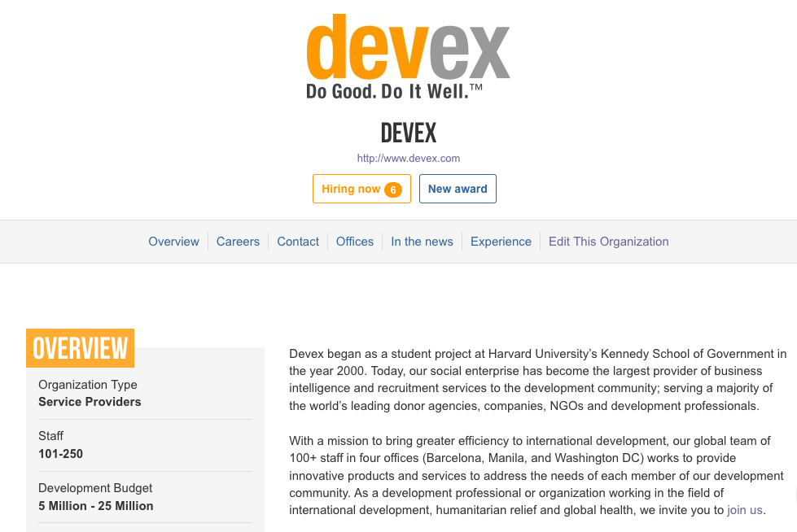Open the Hiring now button

click(x=361, y=189)
